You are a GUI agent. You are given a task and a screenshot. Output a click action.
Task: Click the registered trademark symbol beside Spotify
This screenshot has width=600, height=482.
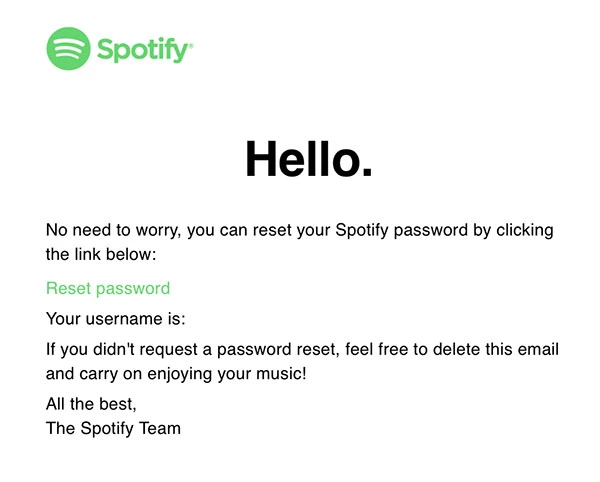[x=191, y=46]
